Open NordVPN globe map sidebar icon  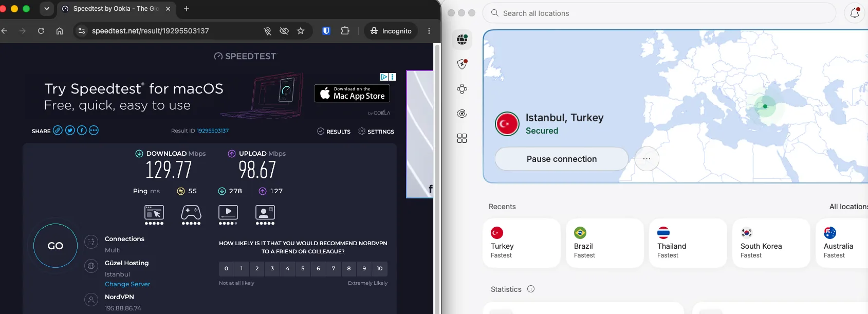point(462,39)
